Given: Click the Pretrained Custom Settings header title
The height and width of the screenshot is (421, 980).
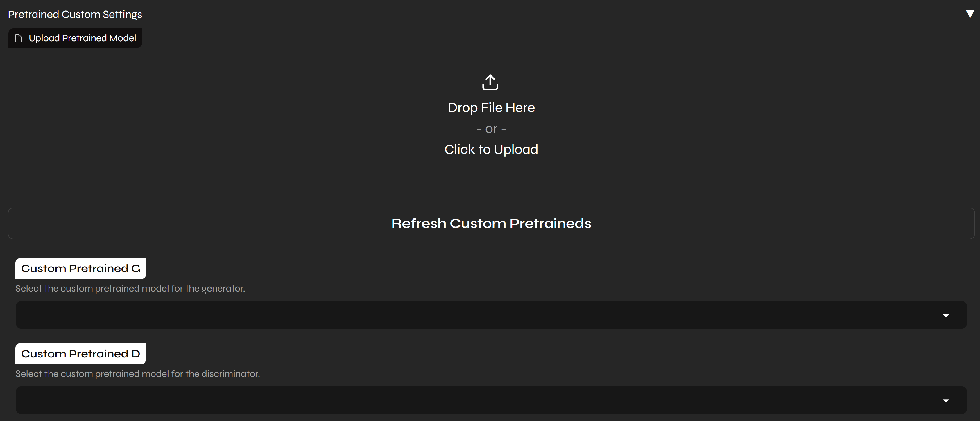Looking at the screenshot, I should coord(75,15).
